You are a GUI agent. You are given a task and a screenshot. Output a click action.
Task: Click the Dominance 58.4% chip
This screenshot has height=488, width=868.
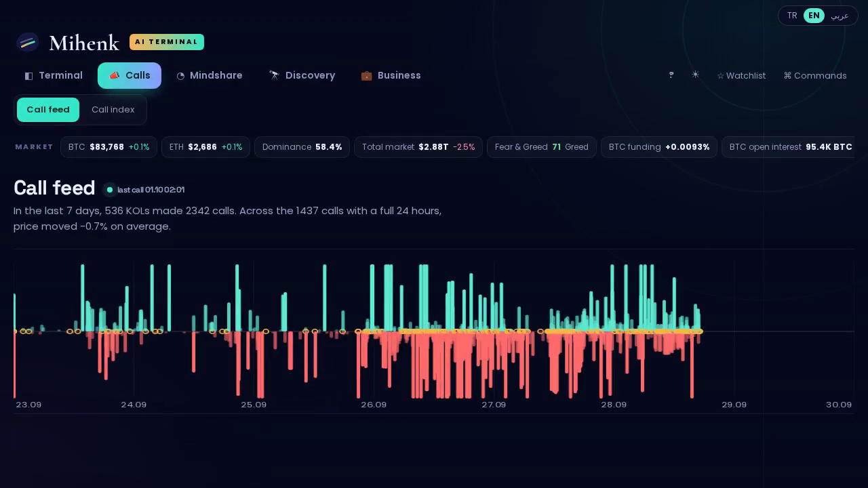tap(302, 147)
